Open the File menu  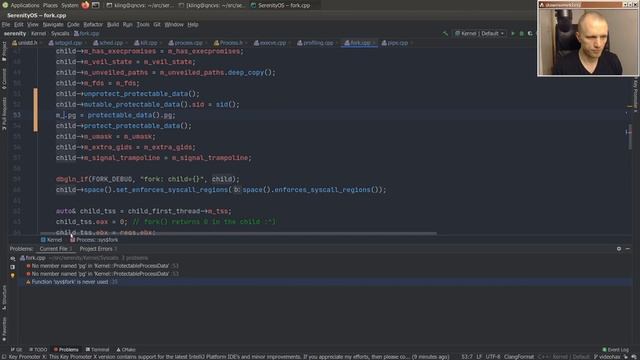[x=6, y=24]
